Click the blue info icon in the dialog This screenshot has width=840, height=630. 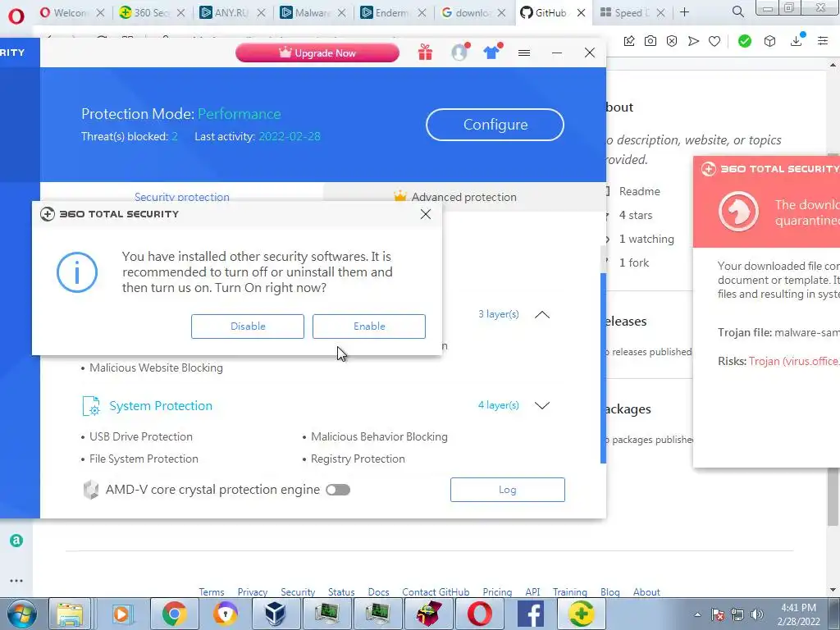77,272
